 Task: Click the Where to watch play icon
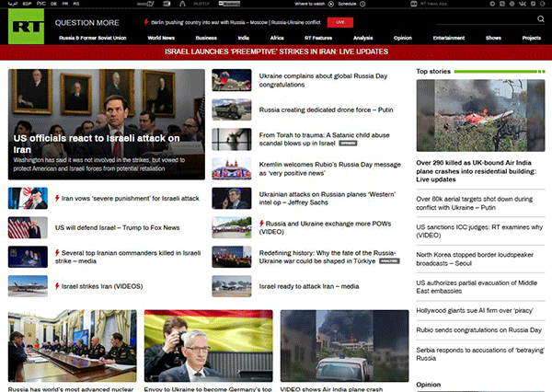coord(331,4)
